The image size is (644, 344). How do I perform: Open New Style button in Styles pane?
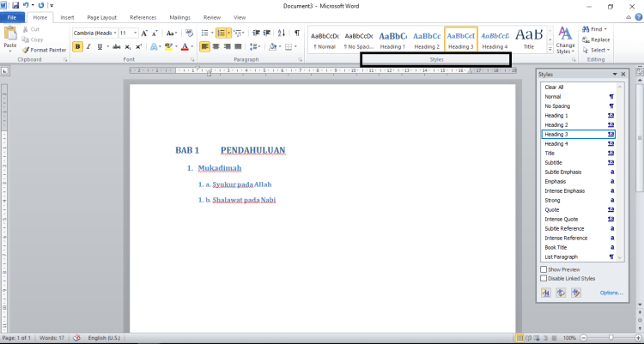click(545, 293)
